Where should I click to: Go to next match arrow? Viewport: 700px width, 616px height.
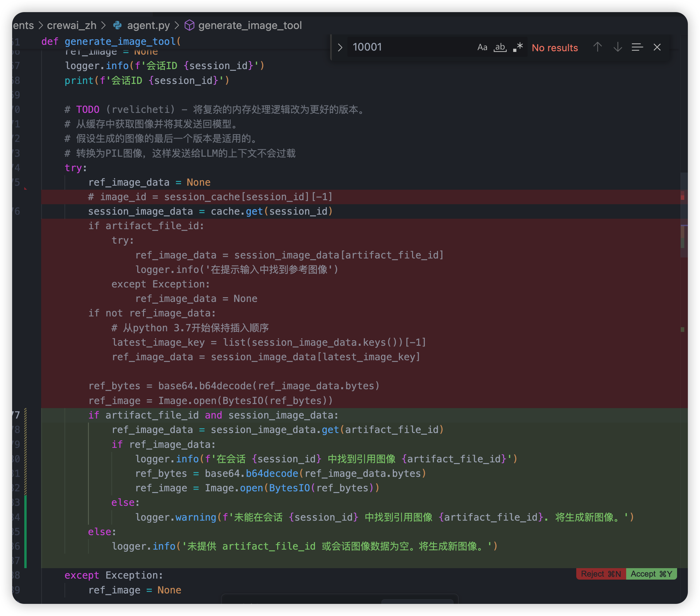[617, 47]
